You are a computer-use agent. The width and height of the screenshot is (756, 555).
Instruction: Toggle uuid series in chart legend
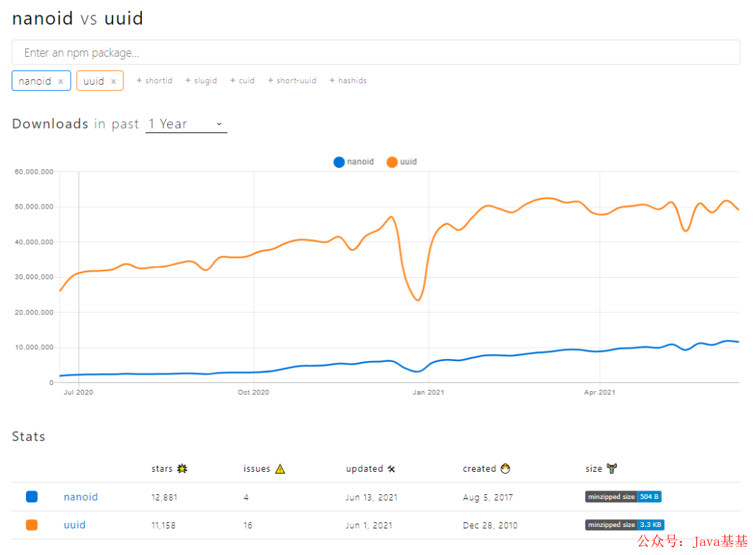pos(402,162)
